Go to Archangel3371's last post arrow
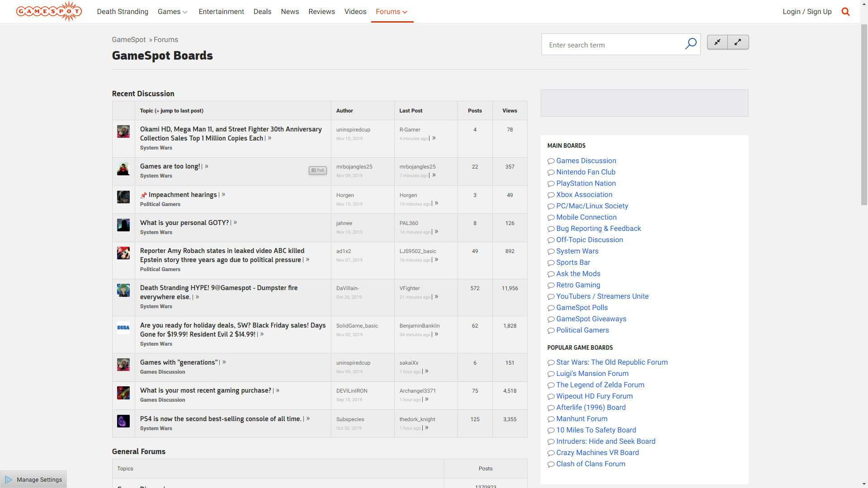 coord(427,399)
